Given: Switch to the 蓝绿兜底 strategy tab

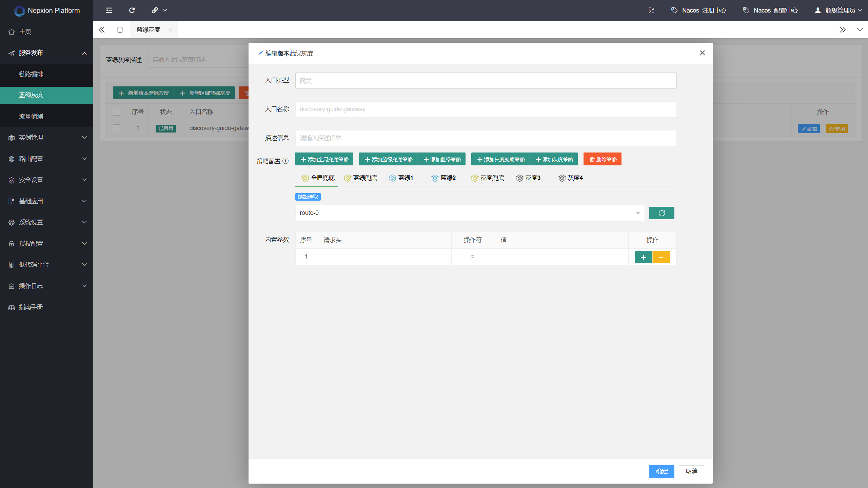Looking at the screenshot, I should click(360, 178).
